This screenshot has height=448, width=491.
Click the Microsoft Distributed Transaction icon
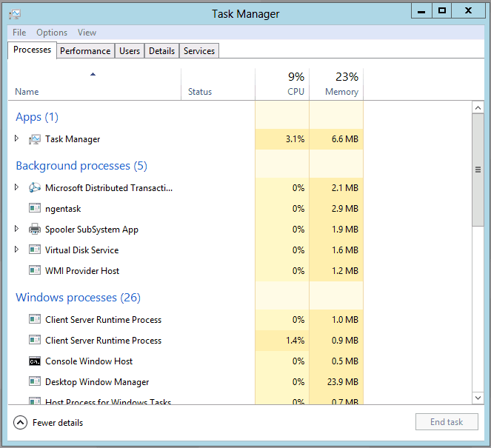35,188
